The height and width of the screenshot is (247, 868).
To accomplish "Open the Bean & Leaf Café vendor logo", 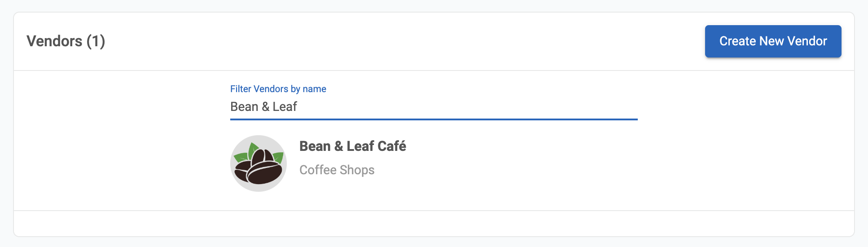I will [x=259, y=163].
